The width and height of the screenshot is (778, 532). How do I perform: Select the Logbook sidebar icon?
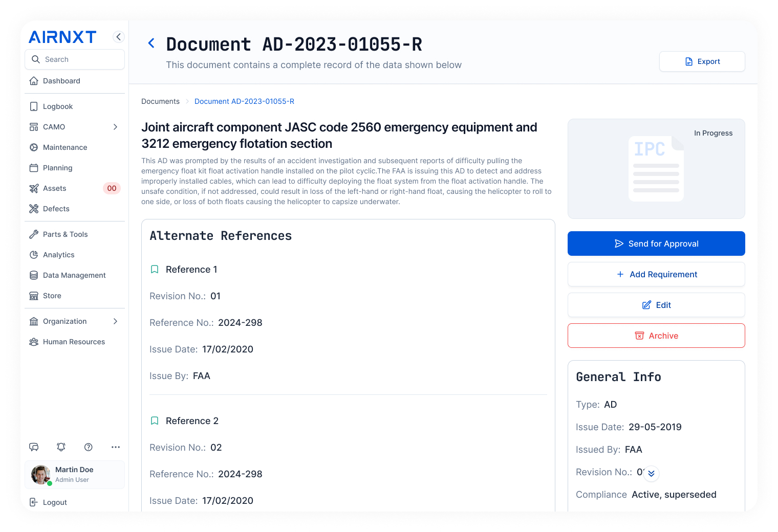(34, 106)
